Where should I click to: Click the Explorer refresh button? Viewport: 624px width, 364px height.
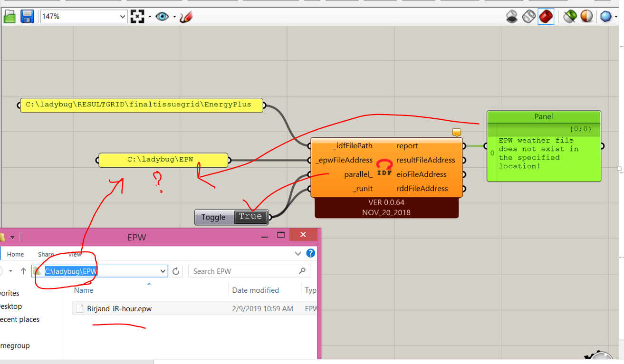[x=176, y=271]
